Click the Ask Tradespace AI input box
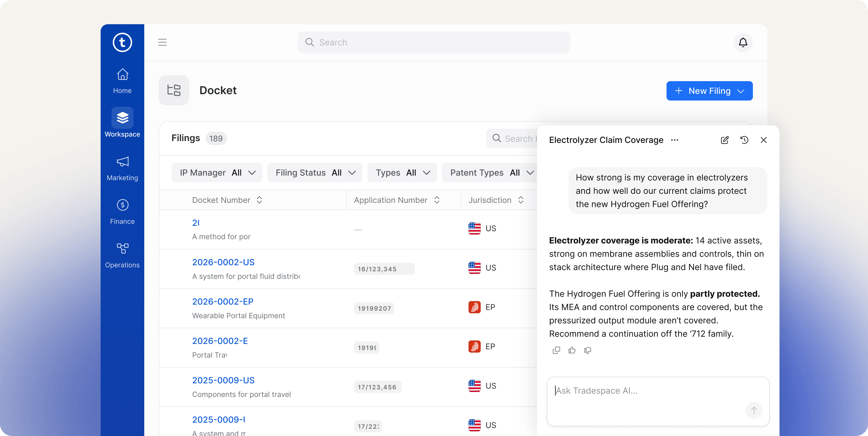Viewport: 868px width, 436px height. coord(658,401)
